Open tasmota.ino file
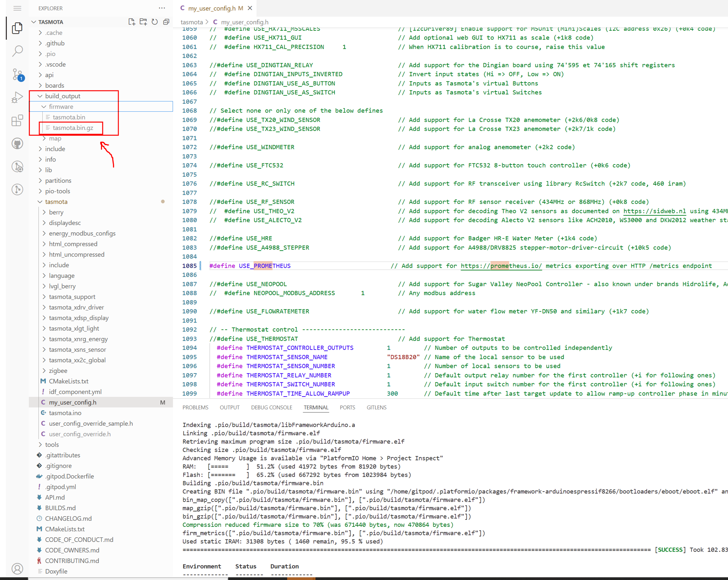 (65, 413)
